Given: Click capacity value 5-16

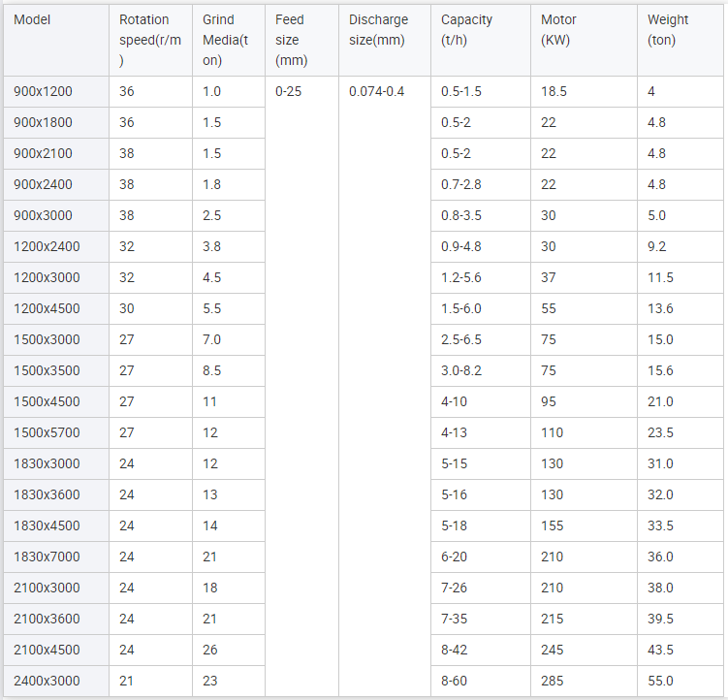Looking at the screenshot, I should click(x=454, y=494).
